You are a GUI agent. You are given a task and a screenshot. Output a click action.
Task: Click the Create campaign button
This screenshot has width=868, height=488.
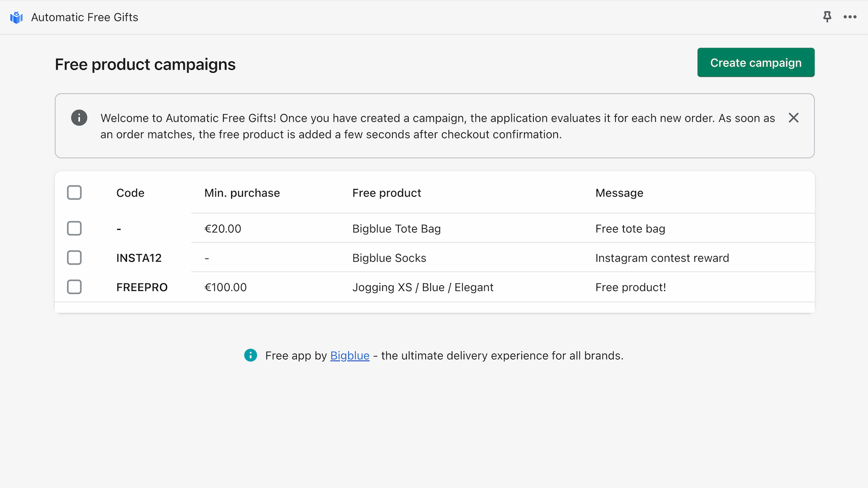tap(756, 62)
